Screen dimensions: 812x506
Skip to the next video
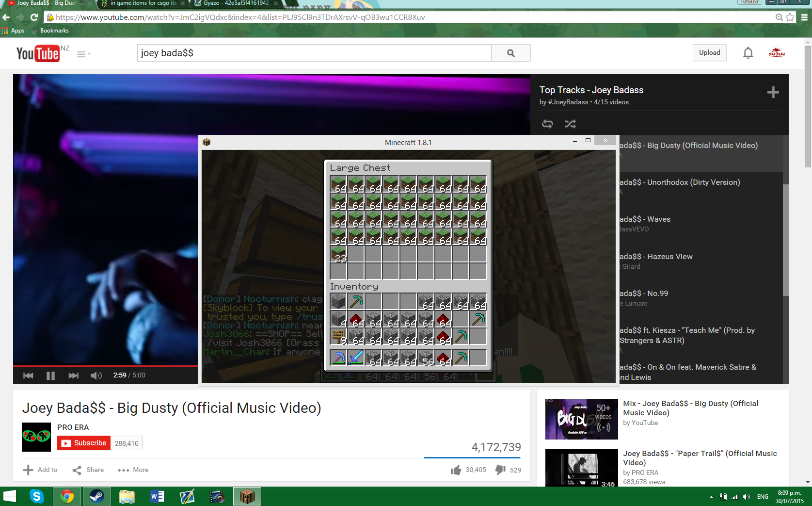pyautogui.click(x=73, y=375)
